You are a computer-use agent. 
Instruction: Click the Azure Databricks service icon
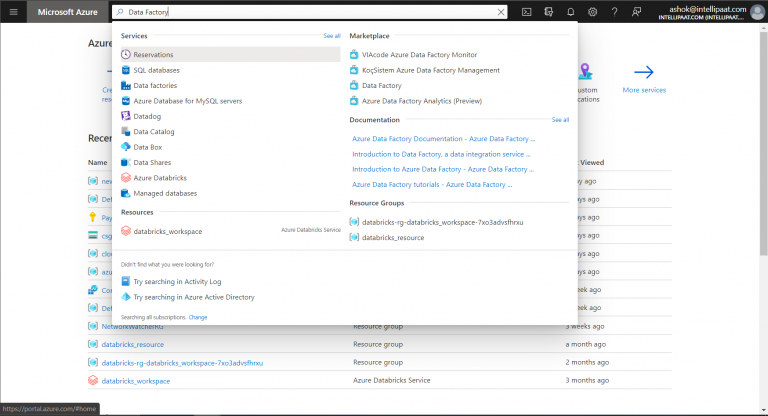[x=126, y=178]
